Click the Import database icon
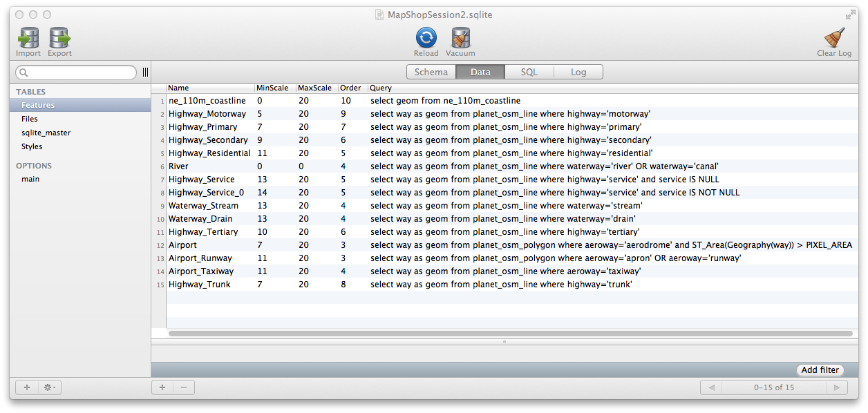 (x=28, y=39)
